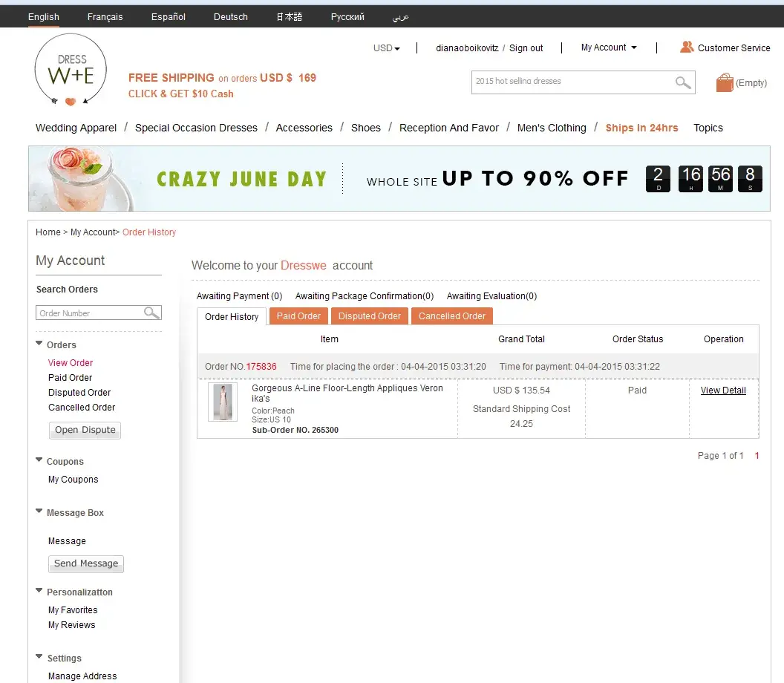
Task: Click View Detail for order 175836
Action: (x=723, y=390)
